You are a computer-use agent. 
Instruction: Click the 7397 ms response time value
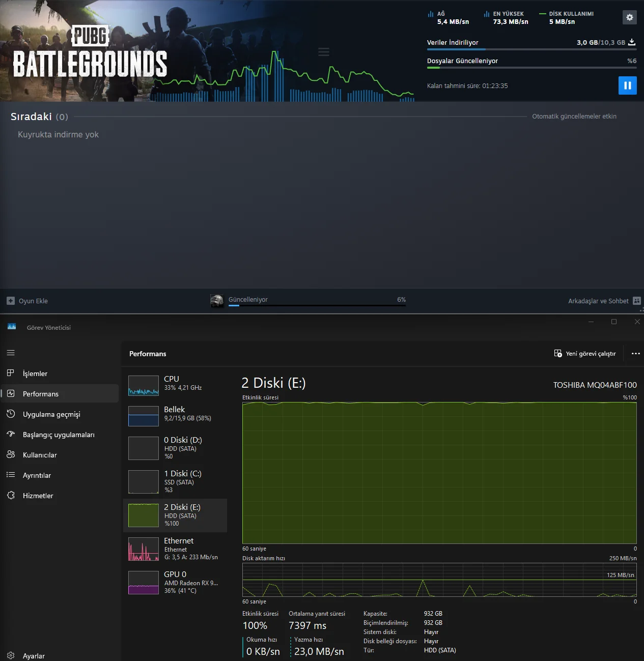click(307, 625)
